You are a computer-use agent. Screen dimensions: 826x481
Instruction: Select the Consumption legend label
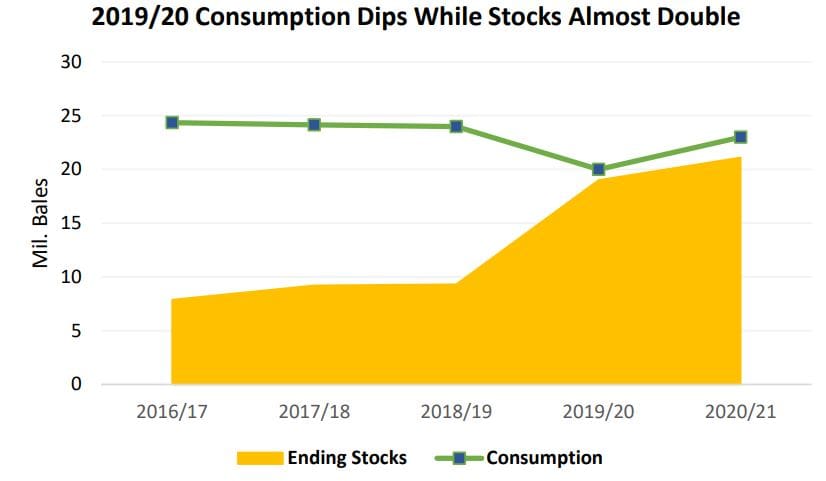pyautogui.click(x=544, y=457)
